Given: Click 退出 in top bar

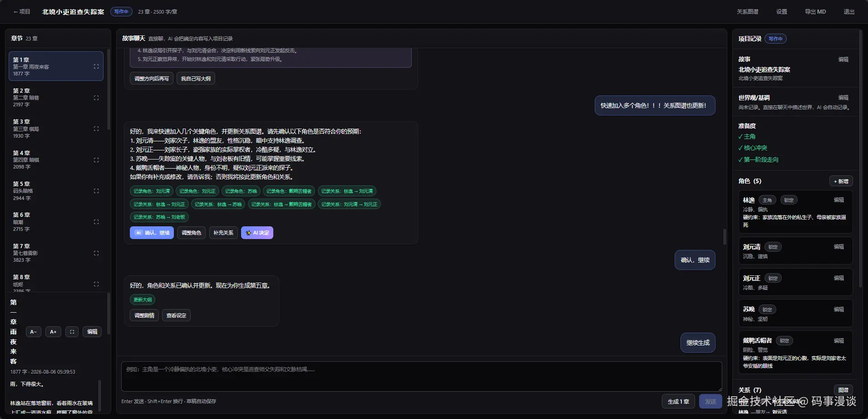Looking at the screenshot, I should 849,12.
